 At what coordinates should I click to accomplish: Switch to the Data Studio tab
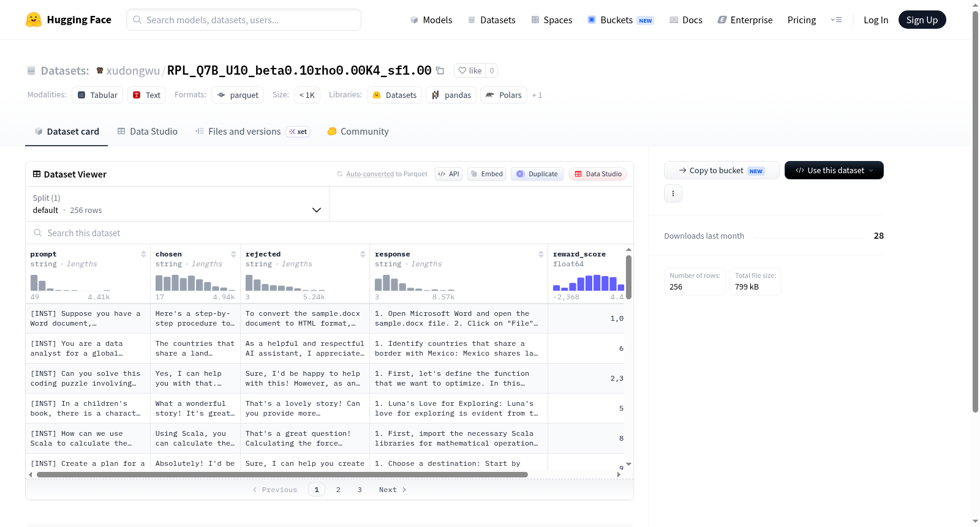point(147,131)
